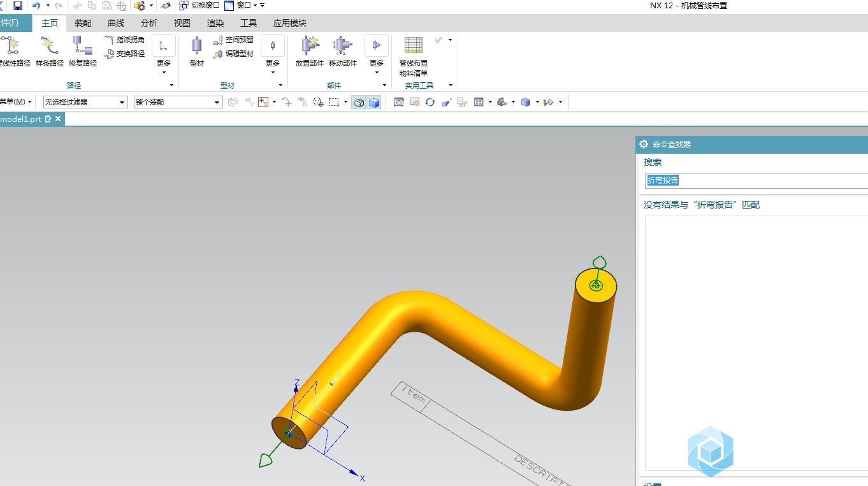
Task: Switch to the Home tab (主页)
Action: pyautogui.click(x=50, y=23)
